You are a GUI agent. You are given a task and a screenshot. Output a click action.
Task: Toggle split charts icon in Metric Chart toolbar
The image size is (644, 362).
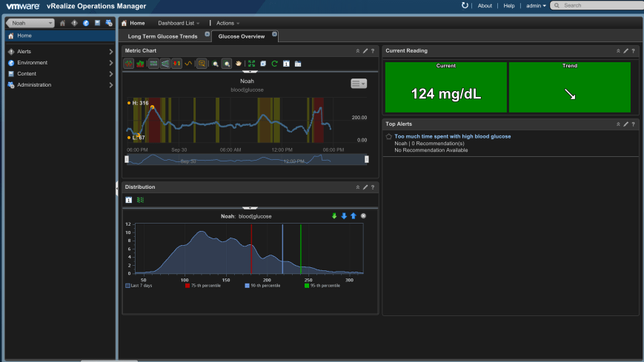128,64
